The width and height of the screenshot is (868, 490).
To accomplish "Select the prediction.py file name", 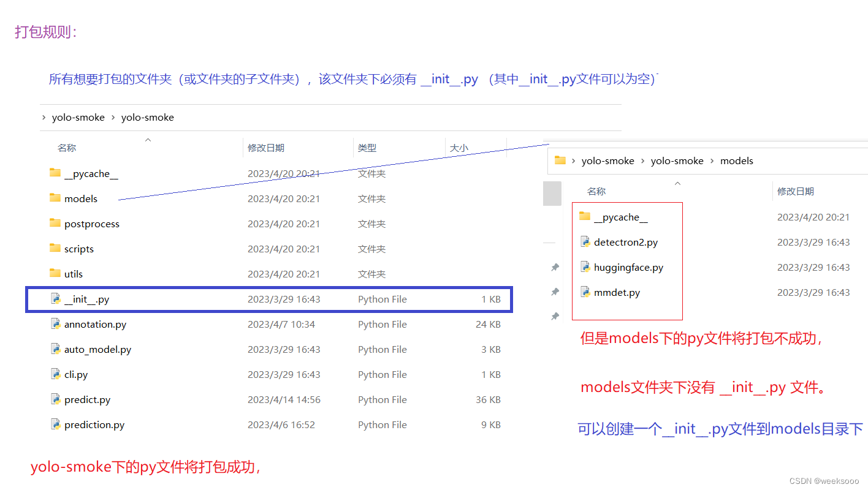I will [x=94, y=424].
